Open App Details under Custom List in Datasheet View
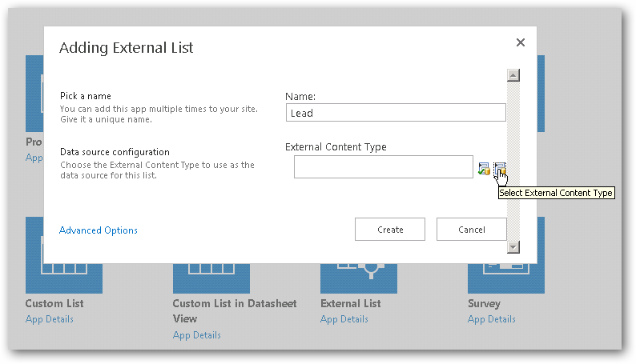 197,335
